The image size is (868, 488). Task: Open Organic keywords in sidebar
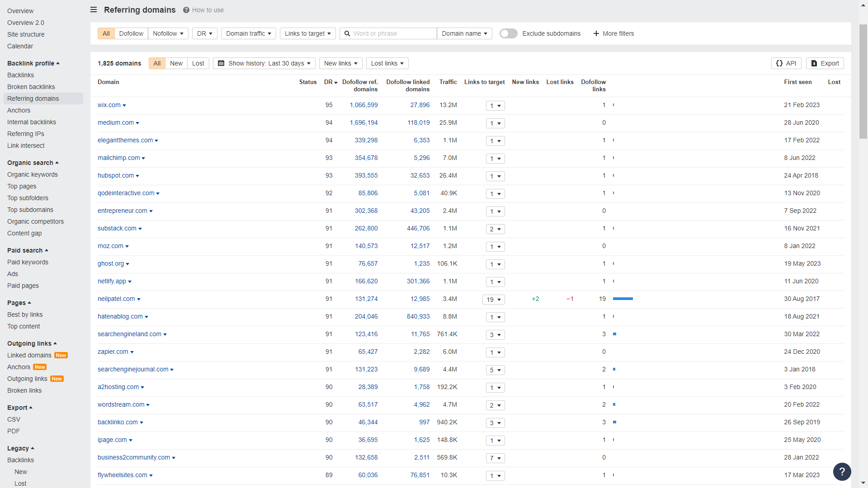click(x=33, y=174)
